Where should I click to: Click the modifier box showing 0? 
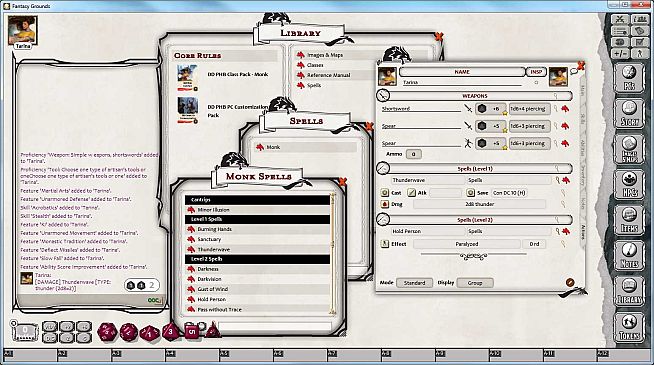coord(25,332)
